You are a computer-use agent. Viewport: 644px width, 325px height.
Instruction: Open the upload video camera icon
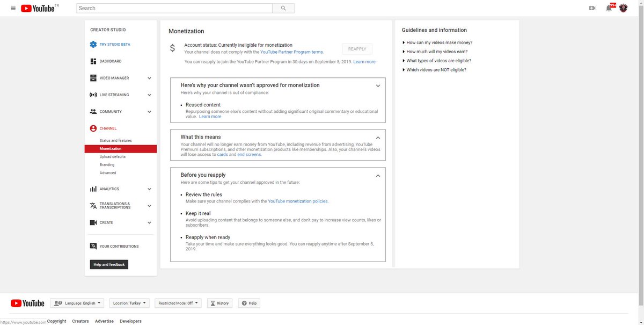tap(592, 8)
